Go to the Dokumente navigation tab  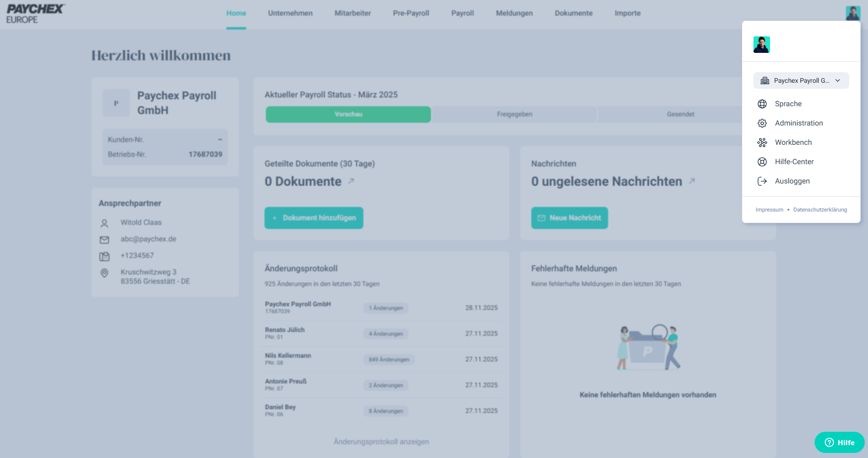(x=574, y=13)
